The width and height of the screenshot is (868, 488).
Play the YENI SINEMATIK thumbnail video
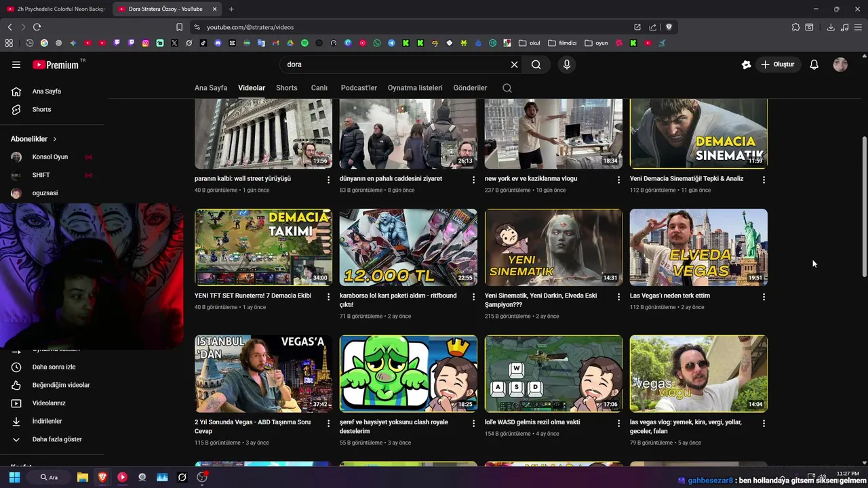pyautogui.click(x=553, y=247)
